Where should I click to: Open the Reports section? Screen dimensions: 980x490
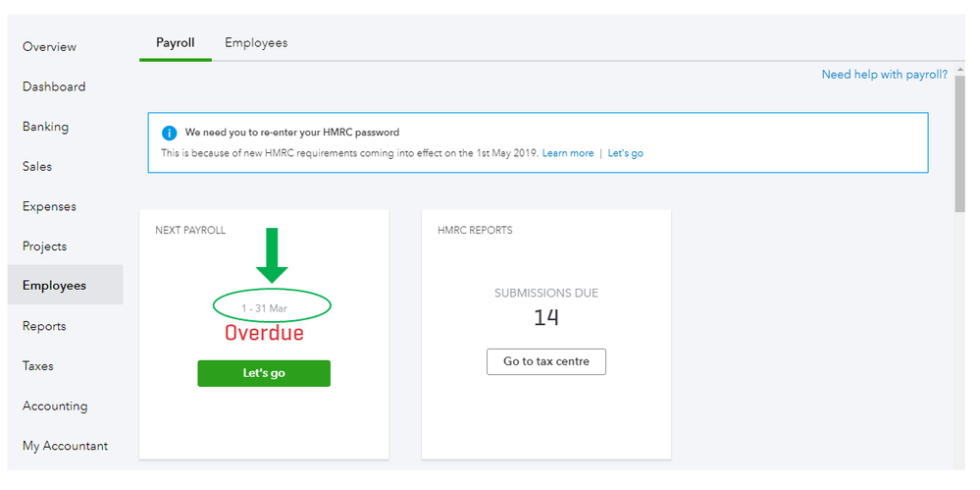(44, 326)
